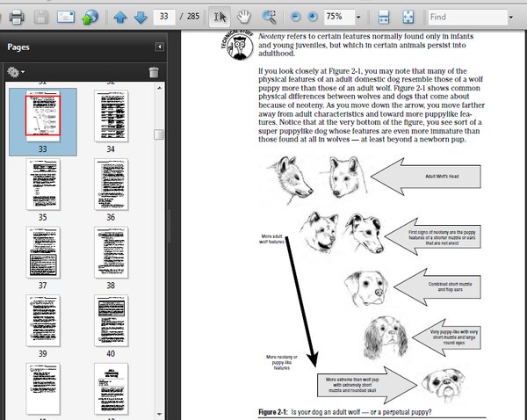Screen dimensions: 527x420
Task: Click the total page count 285 text
Action: click(193, 17)
